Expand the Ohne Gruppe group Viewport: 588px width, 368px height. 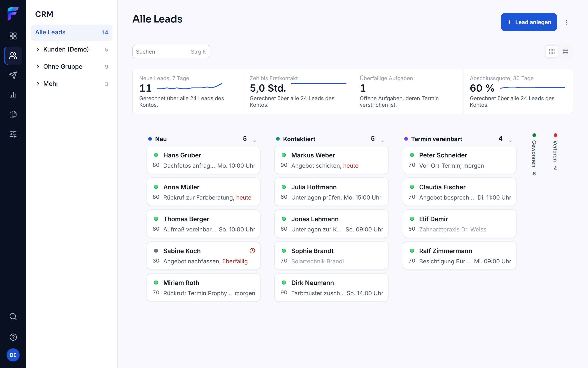coord(38,67)
